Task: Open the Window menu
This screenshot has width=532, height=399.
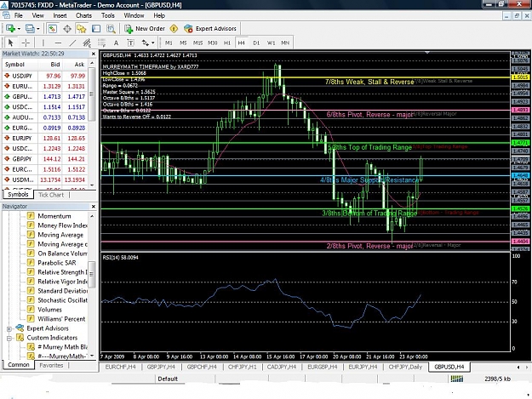Action: [x=134, y=15]
